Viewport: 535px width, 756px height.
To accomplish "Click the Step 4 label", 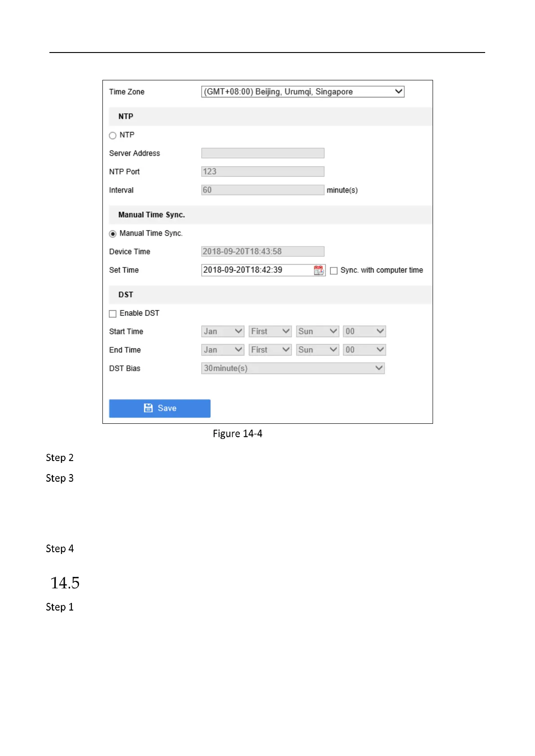I will (x=60, y=549).
